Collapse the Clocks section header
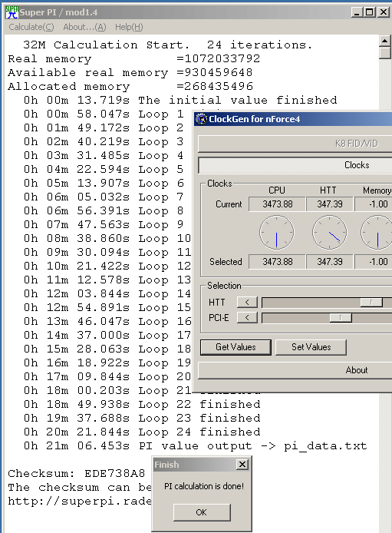Viewport: 392px width, 533px height. pos(295,165)
